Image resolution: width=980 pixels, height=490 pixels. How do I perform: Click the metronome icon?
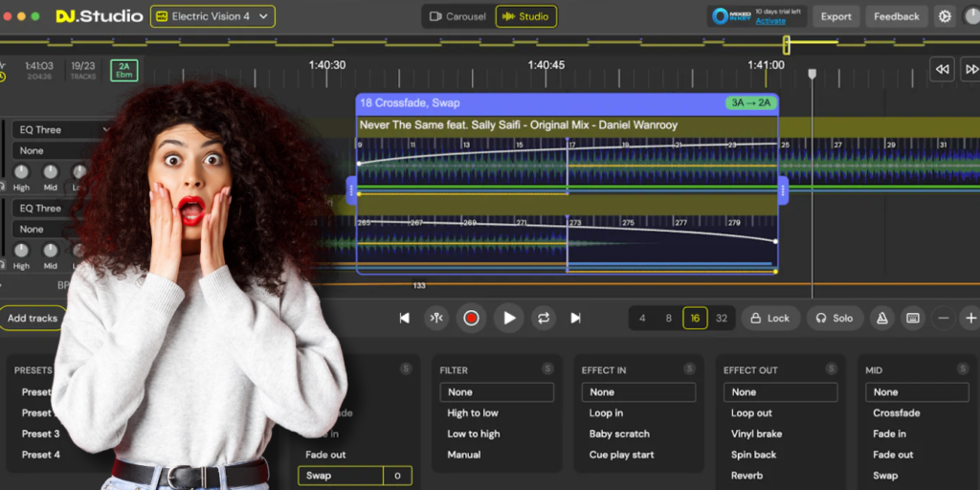(x=881, y=318)
